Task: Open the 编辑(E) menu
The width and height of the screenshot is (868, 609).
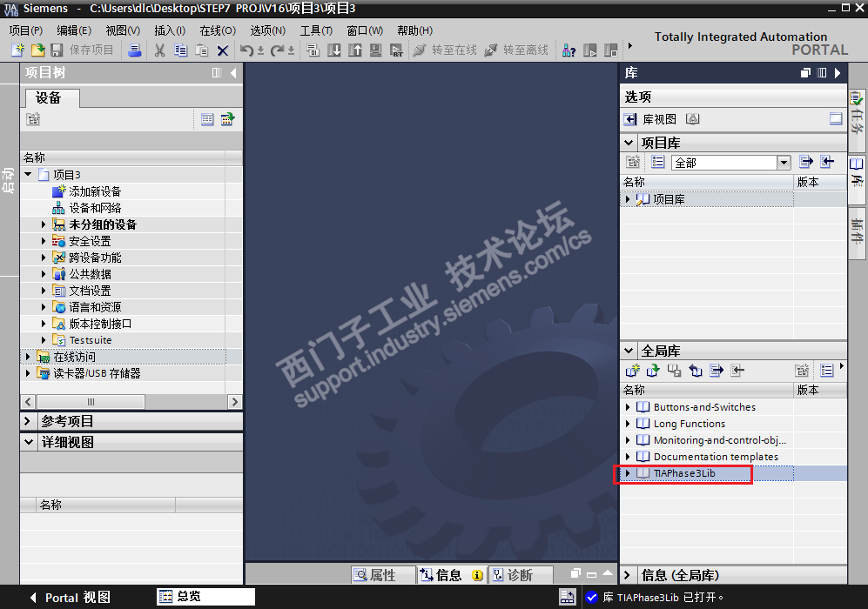Action: pyautogui.click(x=74, y=30)
